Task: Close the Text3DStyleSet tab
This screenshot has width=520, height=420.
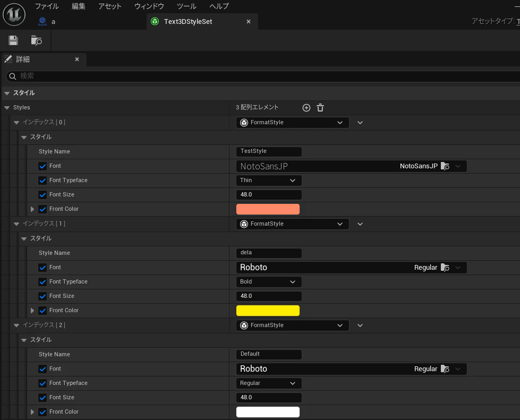Action: [x=249, y=22]
